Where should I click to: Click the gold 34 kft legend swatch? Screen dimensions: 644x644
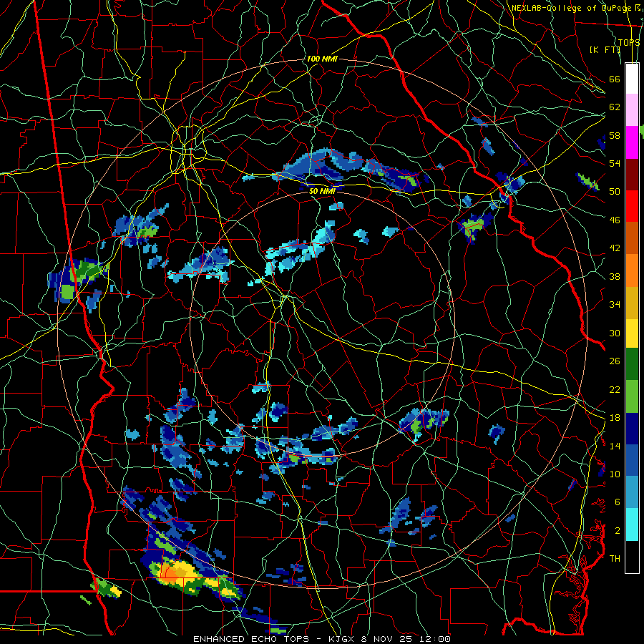[632, 303]
